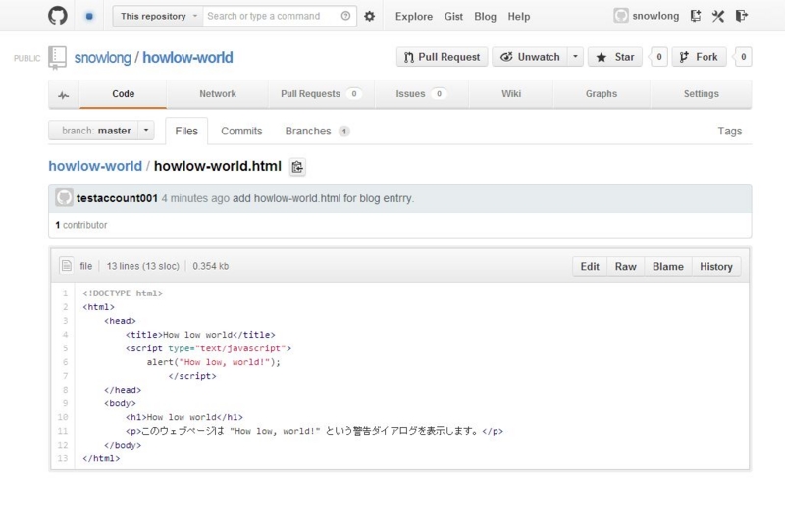The image size is (785, 532).
Task: Click howlow-world breadcrumb link
Action: coord(95,166)
